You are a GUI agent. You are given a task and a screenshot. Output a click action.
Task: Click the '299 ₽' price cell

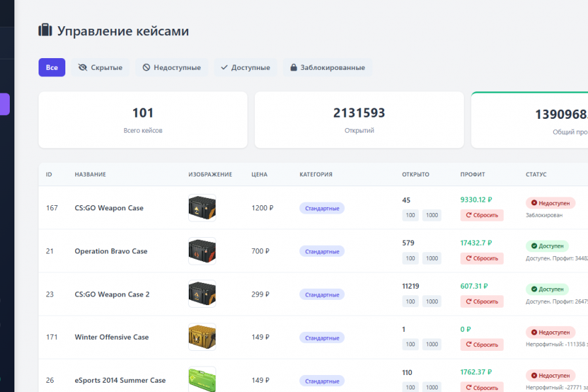pos(260,294)
